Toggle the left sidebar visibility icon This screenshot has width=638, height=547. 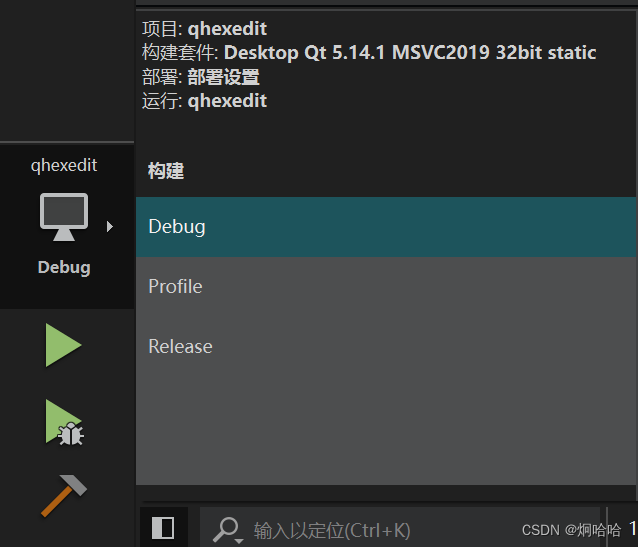pyautogui.click(x=163, y=528)
